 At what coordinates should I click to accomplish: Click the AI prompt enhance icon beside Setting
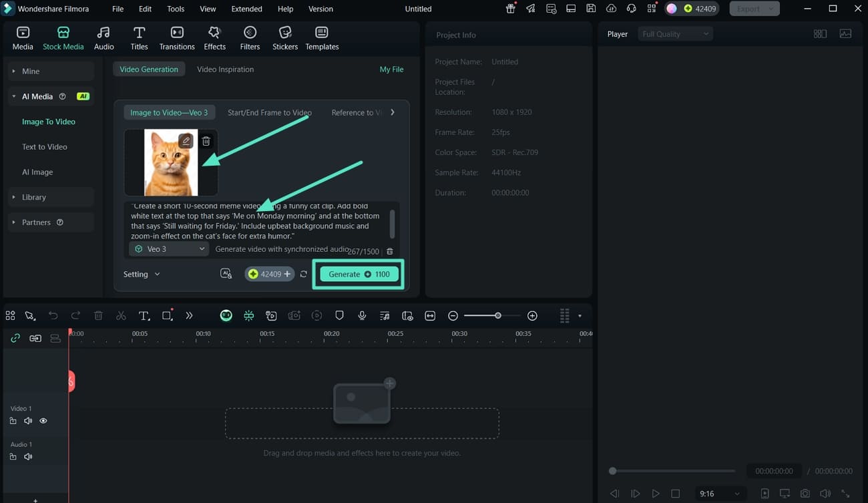click(x=226, y=274)
